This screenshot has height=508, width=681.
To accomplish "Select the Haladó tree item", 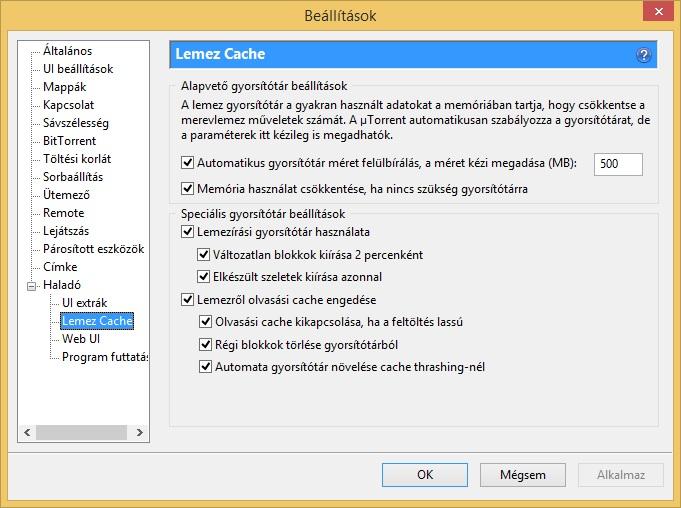I will (62, 285).
